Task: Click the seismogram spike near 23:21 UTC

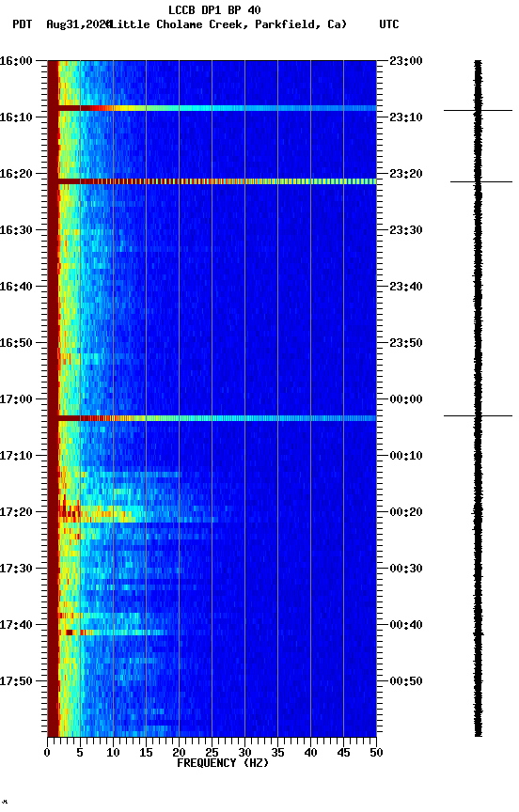Action: pos(481,181)
